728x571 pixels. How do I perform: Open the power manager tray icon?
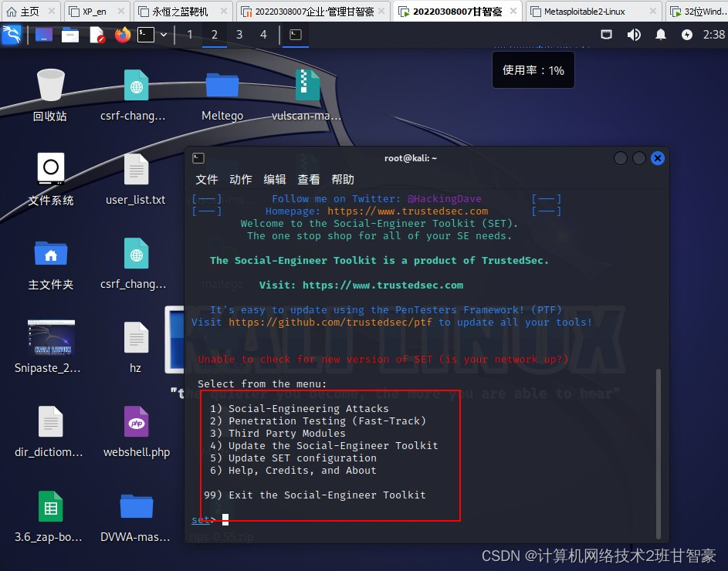coord(687,35)
